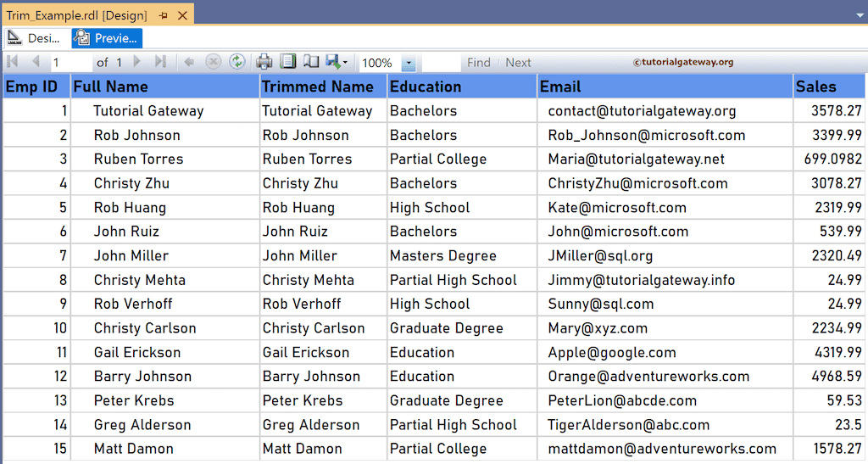Image resolution: width=868 pixels, height=464 pixels.
Task: Select the Maria@tutorialgateway.net cell
Action: (x=665, y=159)
